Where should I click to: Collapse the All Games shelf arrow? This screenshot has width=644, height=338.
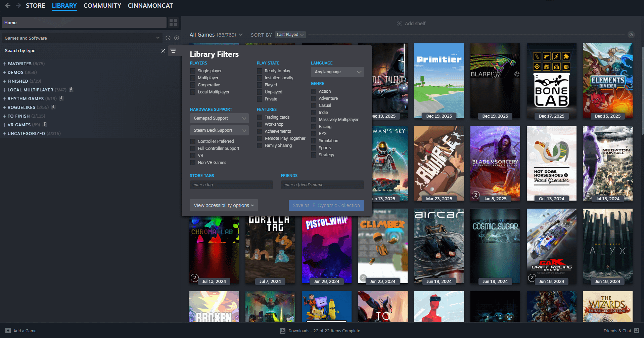click(631, 35)
